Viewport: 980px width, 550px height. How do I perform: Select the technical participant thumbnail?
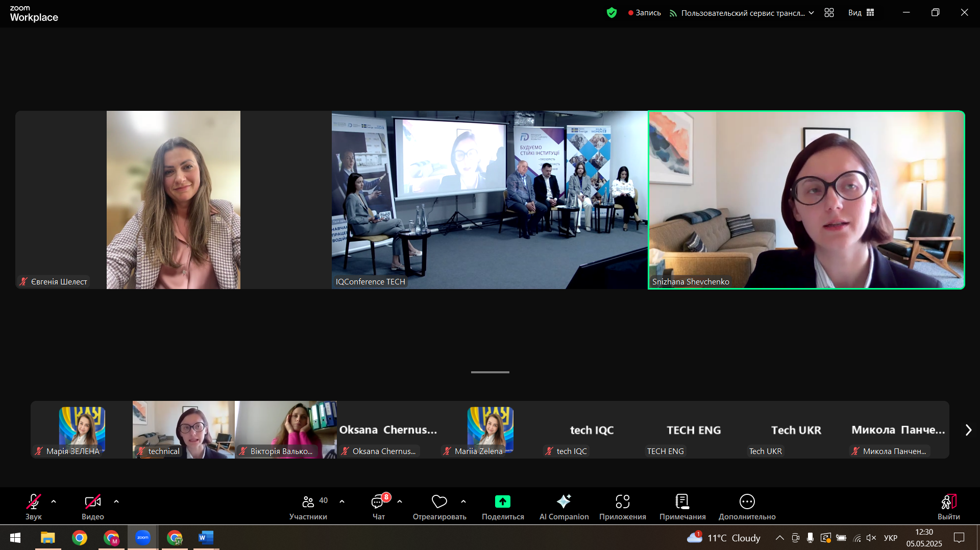coord(184,429)
